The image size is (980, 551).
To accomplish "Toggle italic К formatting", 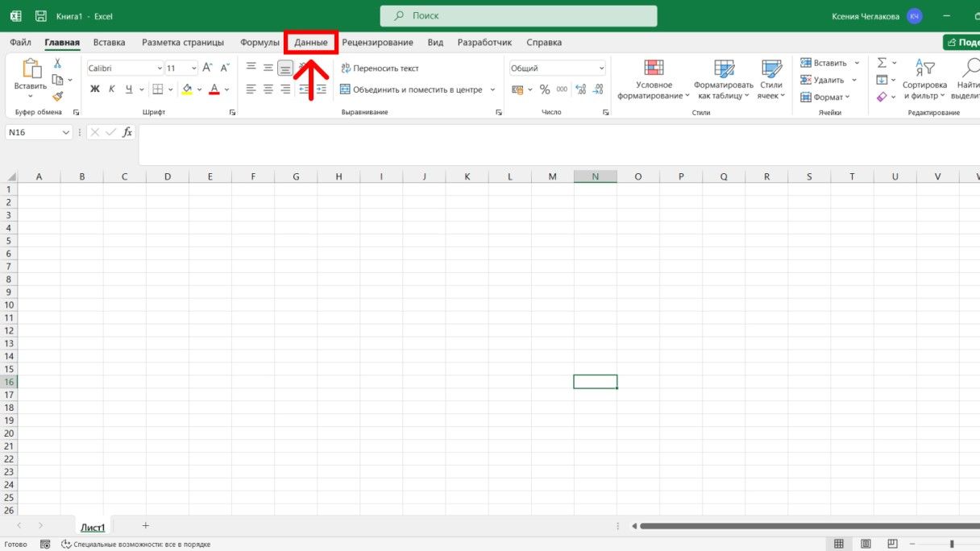I will [112, 89].
